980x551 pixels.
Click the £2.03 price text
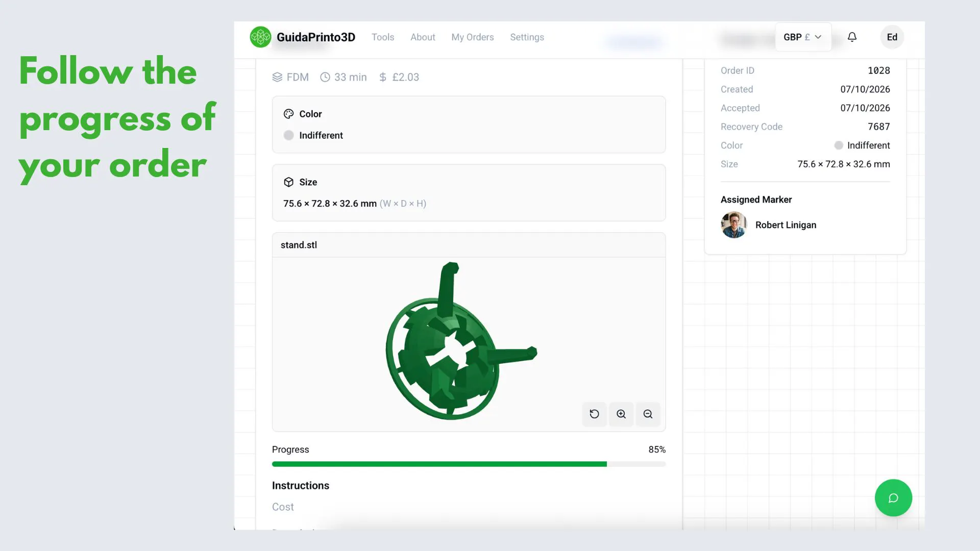click(x=405, y=77)
